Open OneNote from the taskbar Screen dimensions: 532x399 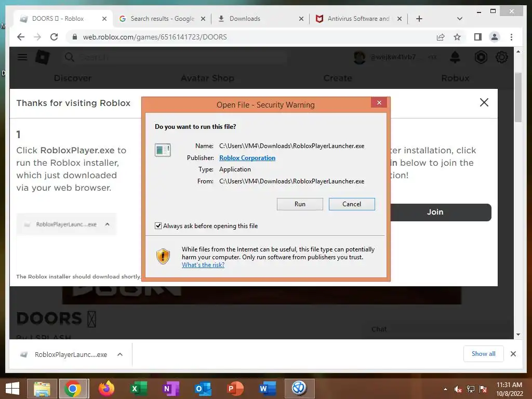point(170,389)
